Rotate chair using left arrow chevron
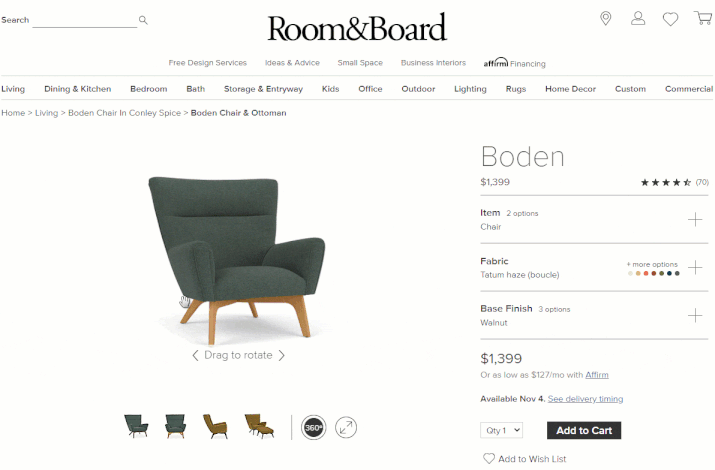 pyautogui.click(x=195, y=356)
